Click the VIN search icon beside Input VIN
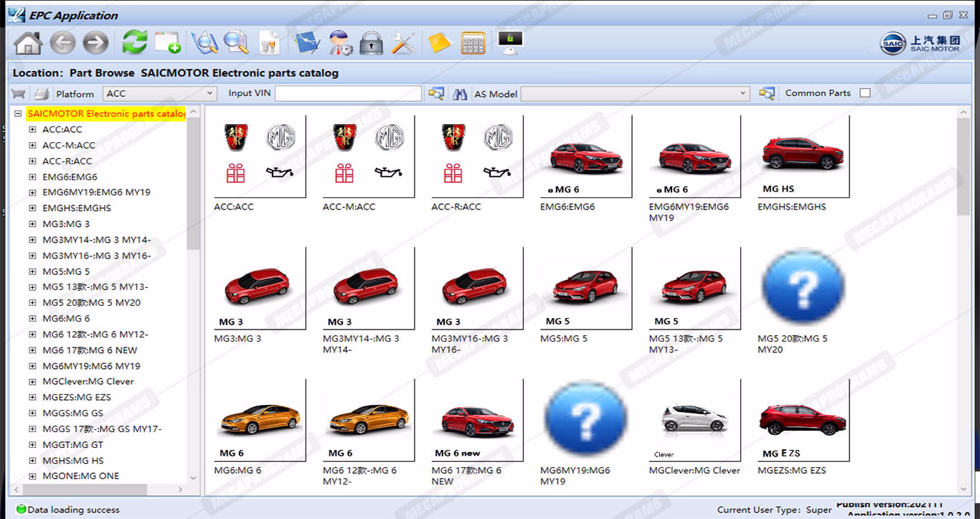This screenshot has width=980, height=519. pos(436,93)
